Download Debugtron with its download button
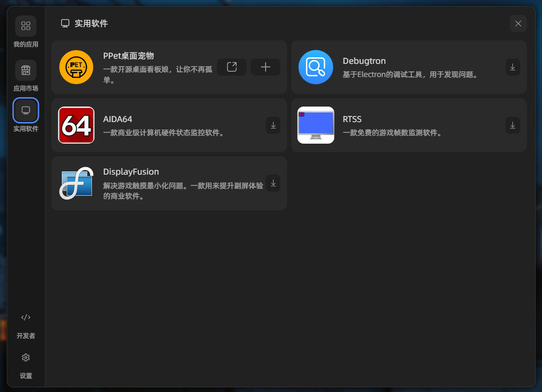542x392 pixels. pos(512,67)
